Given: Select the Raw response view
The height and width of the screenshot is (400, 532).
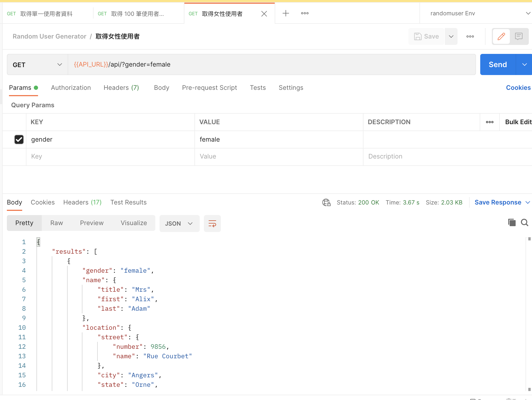Looking at the screenshot, I should click(57, 223).
